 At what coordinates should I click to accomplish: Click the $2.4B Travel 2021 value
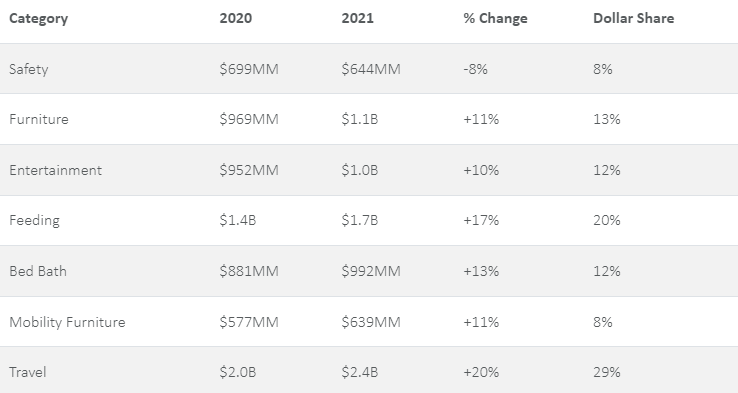(360, 372)
